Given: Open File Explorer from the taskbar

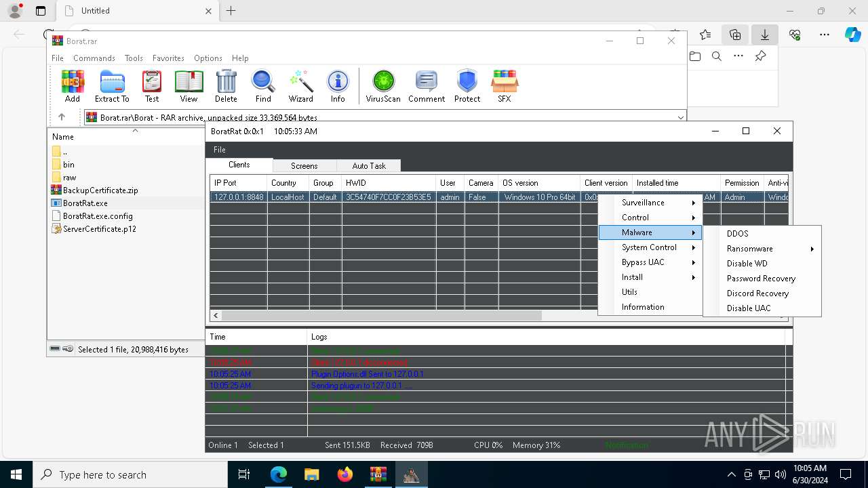Looking at the screenshot, I should (x=311, y=474).
